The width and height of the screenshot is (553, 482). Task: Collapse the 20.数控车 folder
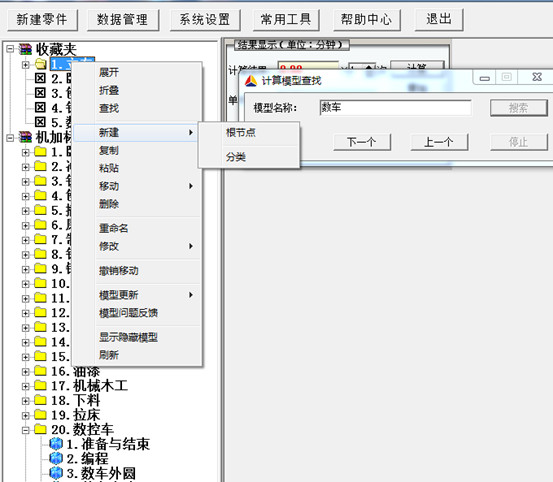(25, 430)
